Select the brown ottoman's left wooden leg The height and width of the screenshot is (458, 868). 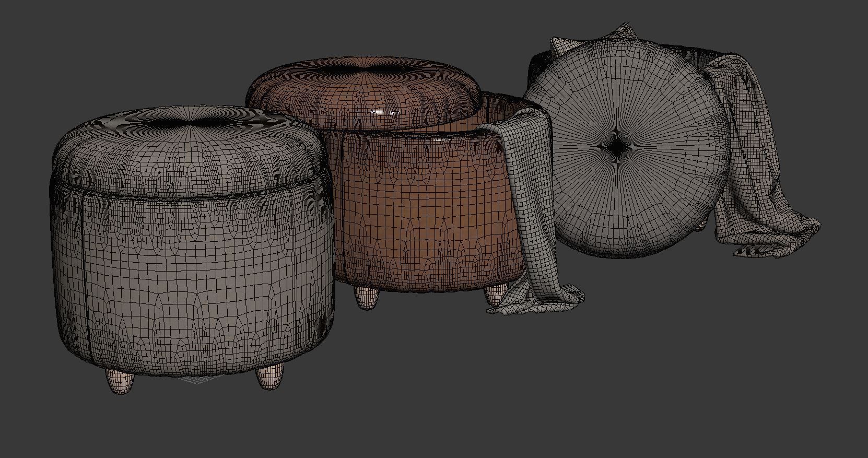tap(366, 298)
